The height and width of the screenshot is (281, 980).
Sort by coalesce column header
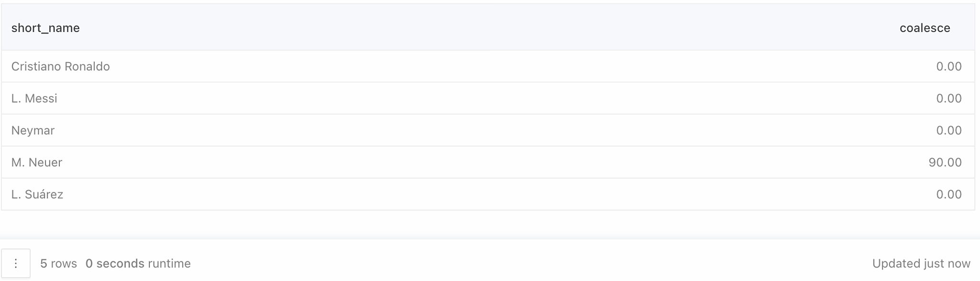tap(924, 28)
